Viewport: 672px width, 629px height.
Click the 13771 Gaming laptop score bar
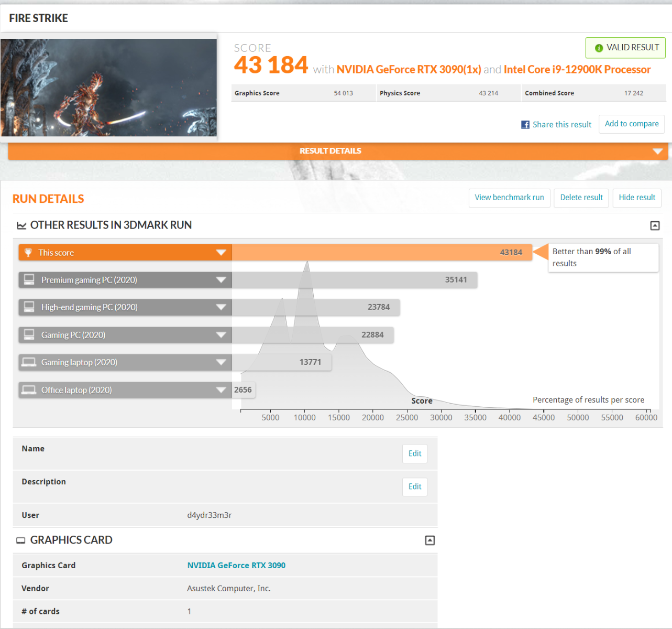pyautogui.click(x=282, y=362)
